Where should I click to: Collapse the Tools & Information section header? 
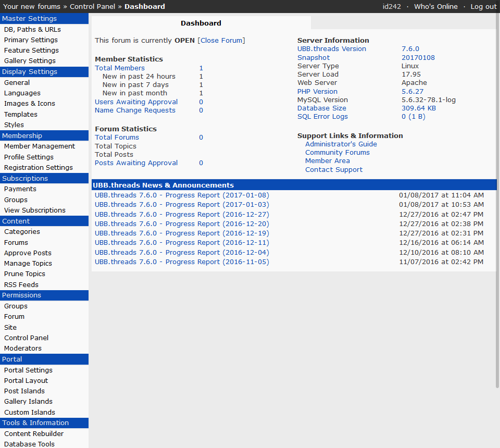44,423
